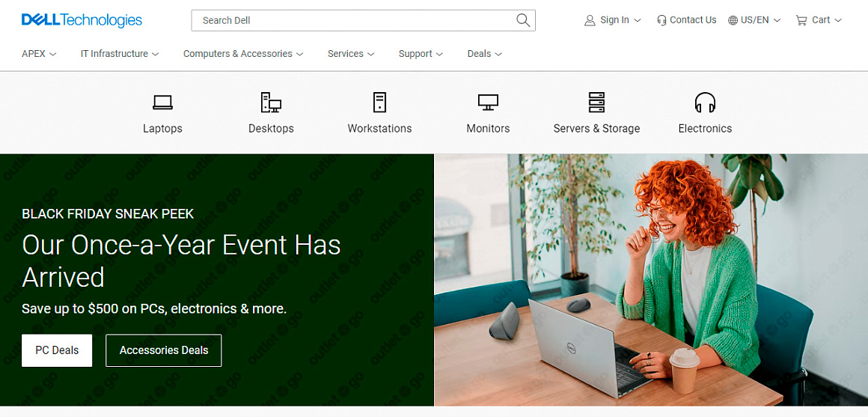Open the APEX menu

pyautogui.click(x=39, y=54)
